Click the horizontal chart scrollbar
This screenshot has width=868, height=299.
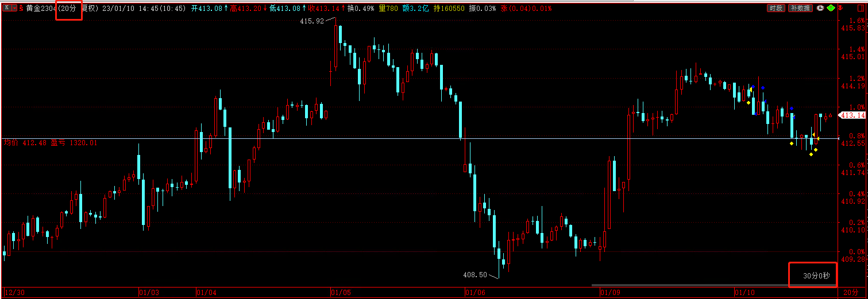(x=714, y=285)
